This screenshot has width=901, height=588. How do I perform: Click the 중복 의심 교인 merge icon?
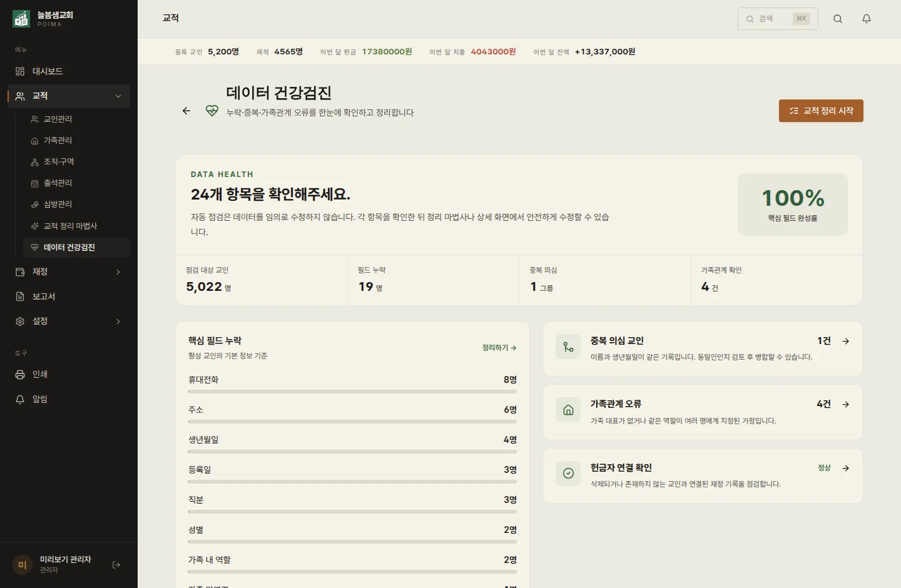click(x=568, y=347)
